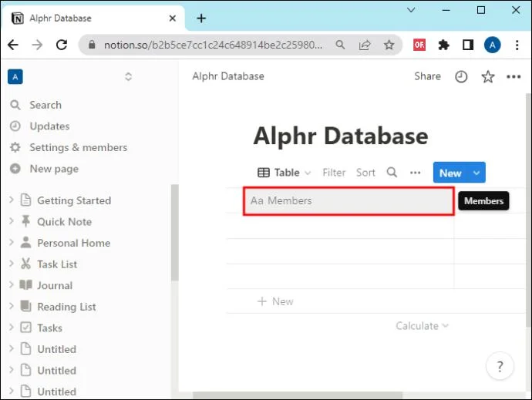Screen dimensions: 532x400
Task: Create a New page from the sidebar
Action: click(x=54, y=169)
